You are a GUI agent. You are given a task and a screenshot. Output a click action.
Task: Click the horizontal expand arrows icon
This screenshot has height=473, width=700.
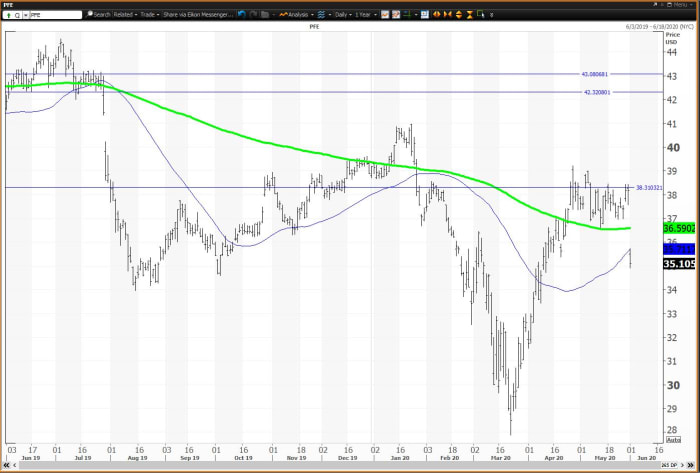(x=437, y=15)
